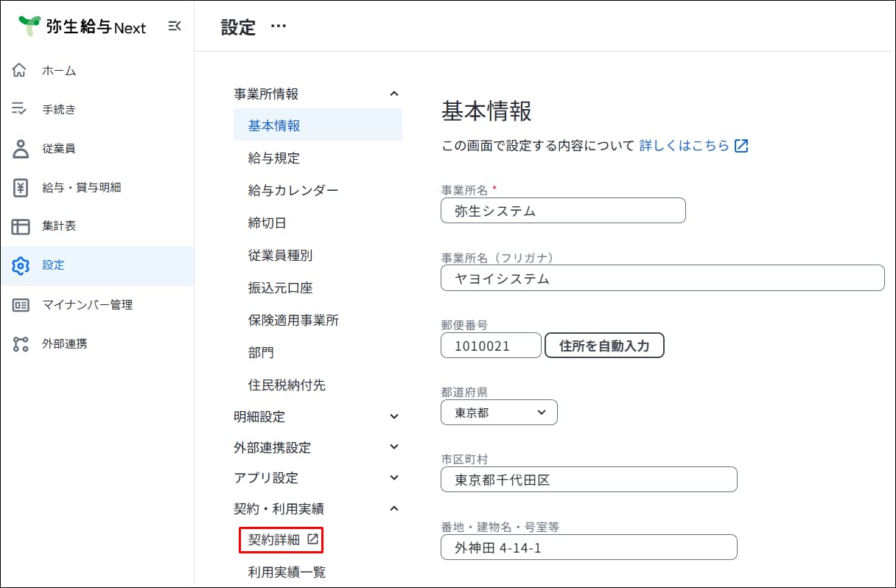The image size is (896, 588).
Task: Click the 番地・建物名・号室等 field
Action: tap(589, 547)
